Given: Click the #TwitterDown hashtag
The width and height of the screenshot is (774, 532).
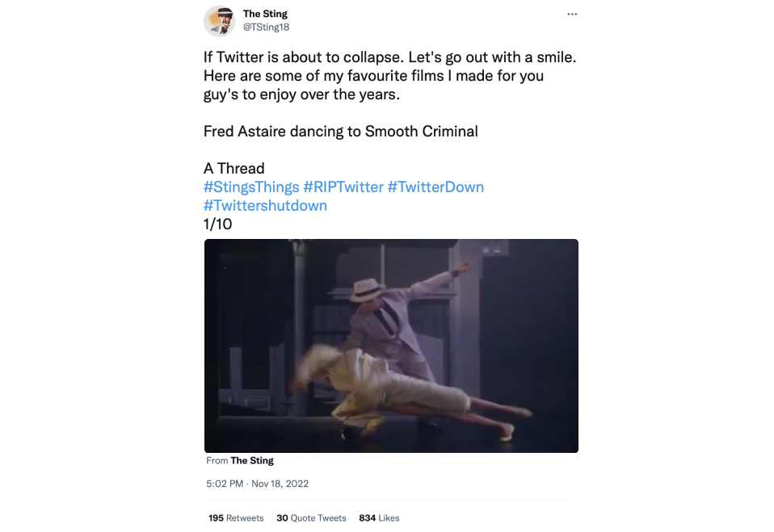Looking at the screenshot, I should tap(435, 187).
